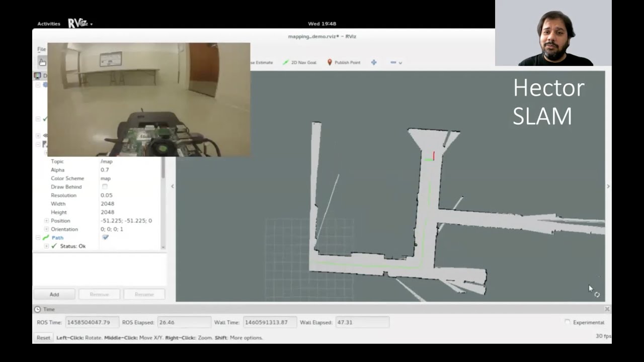Toggle the Draw Behind checkbox
644x362 pixels.
[x=105, y=187]
